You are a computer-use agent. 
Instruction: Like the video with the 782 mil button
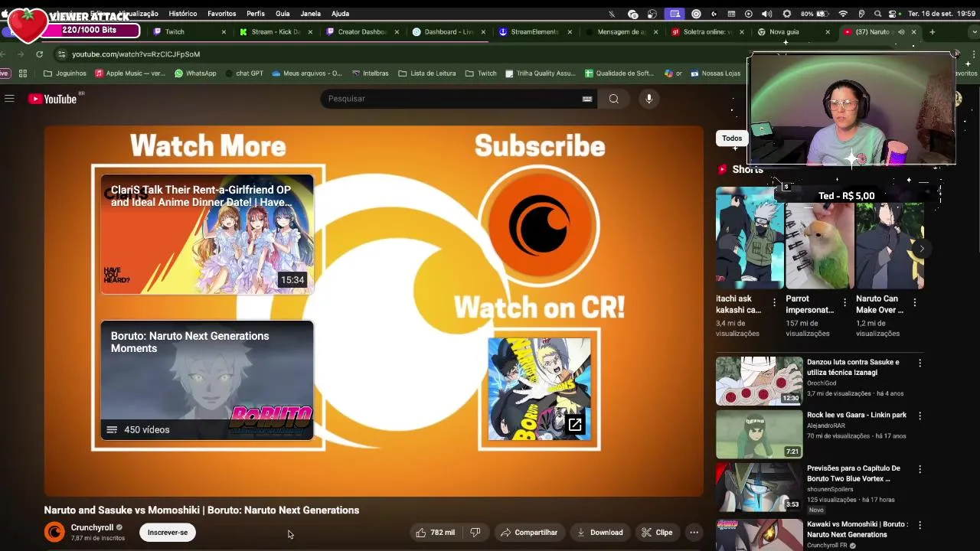pyautogui.click(x=435, y=533)
